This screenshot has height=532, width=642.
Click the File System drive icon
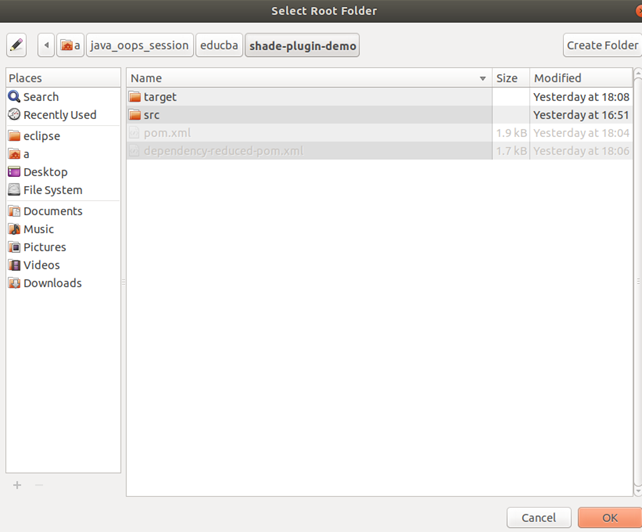[x=14, y=190]
